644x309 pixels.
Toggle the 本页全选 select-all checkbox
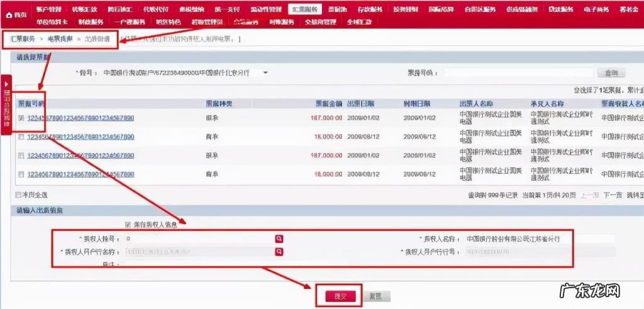pyautogui.click(x=18, y=194)
